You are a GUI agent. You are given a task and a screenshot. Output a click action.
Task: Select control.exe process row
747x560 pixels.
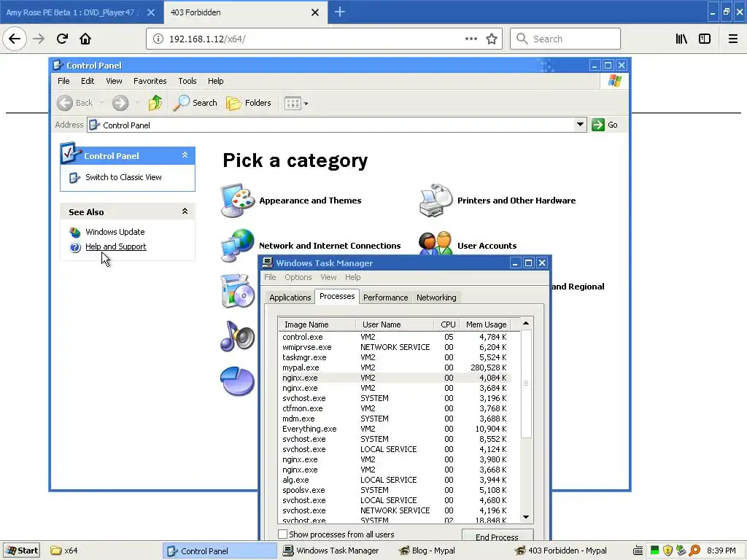395,337
